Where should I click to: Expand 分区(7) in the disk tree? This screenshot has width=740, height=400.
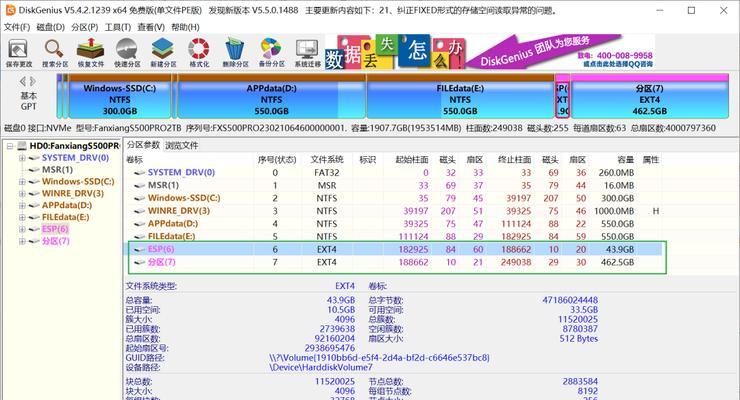(22, 241)
